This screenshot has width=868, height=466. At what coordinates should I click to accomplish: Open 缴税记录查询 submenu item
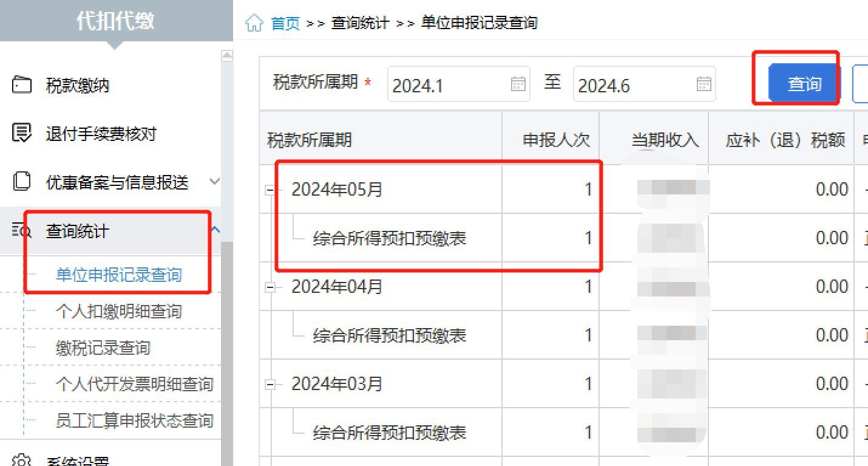click(x=103, y=348)
